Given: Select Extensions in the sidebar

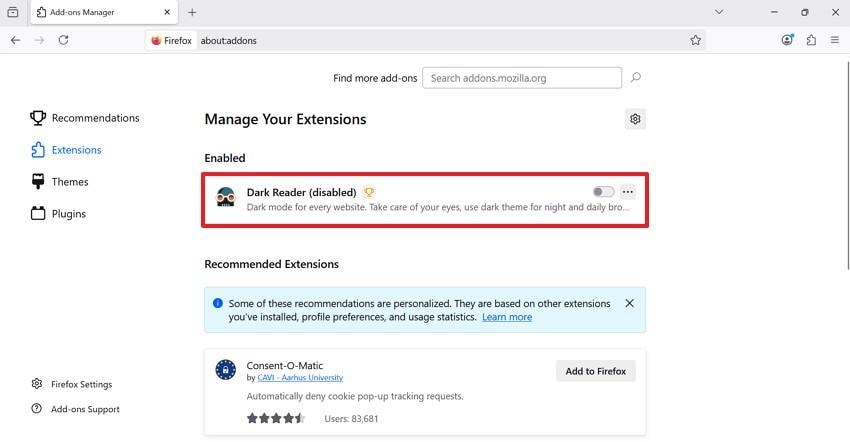Looking at the screenshot, I should [66, 150].
